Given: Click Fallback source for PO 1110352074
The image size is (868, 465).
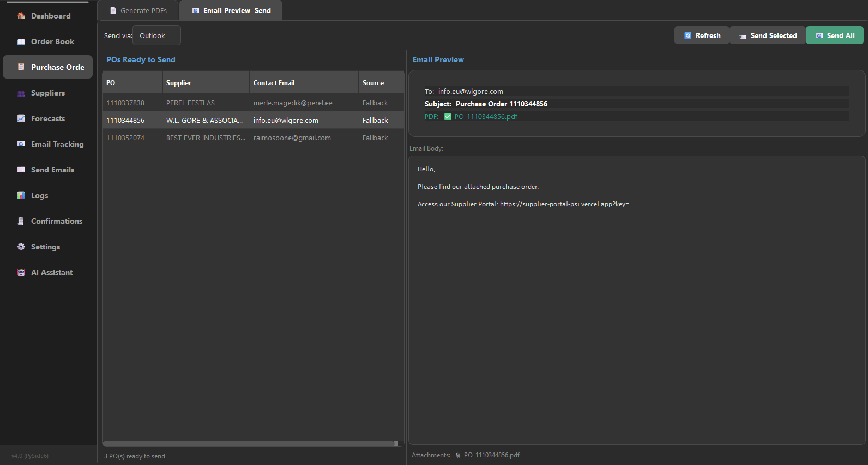Looking at the screenshot, I should (x=381, y=138).
